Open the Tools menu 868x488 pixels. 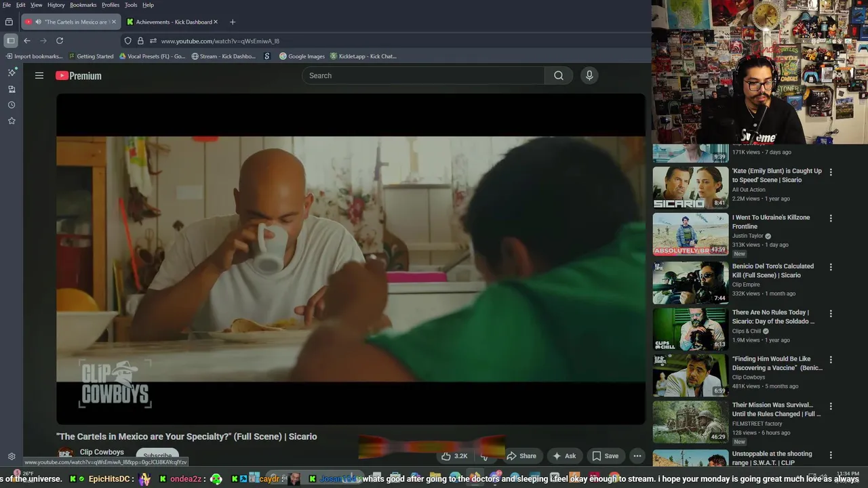click(x=131, y=5)
